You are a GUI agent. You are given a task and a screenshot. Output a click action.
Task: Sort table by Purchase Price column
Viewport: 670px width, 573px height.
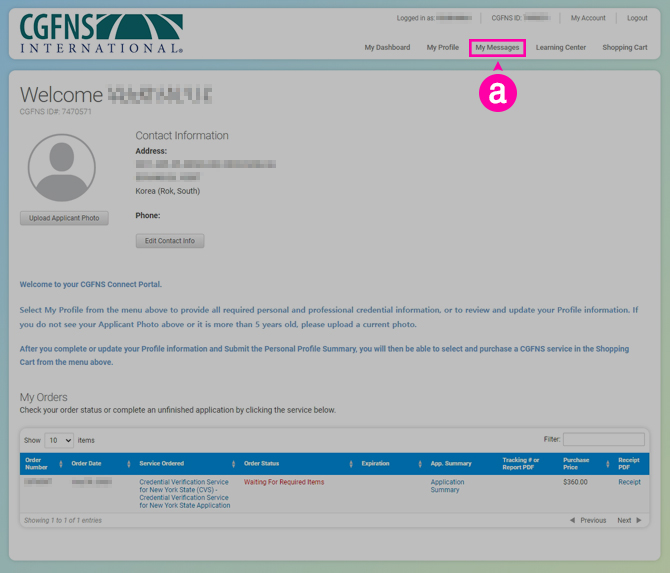tap(585, 464)
